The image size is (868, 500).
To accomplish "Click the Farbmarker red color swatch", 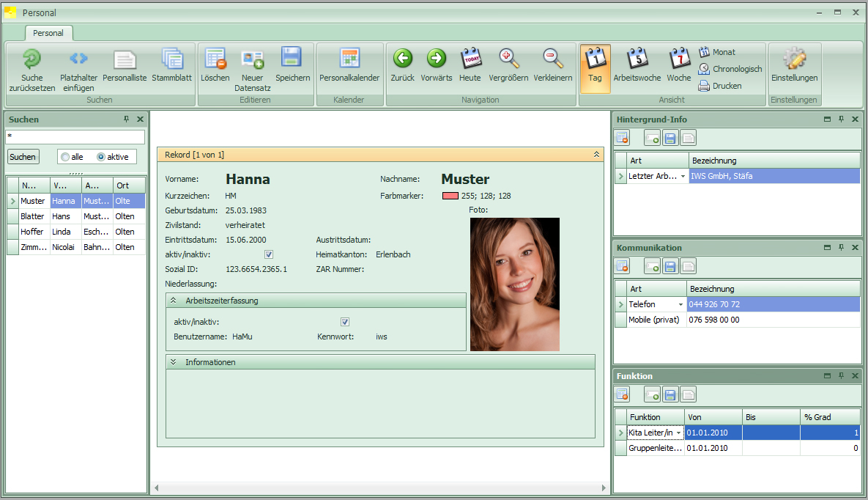I will (450, 196).
